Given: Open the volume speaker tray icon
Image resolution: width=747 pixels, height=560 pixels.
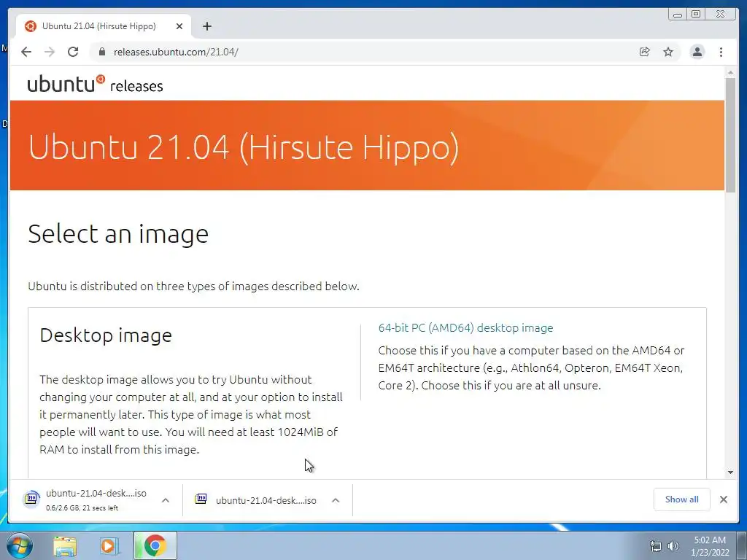Looking at the screenshot, I should [673, 546].
